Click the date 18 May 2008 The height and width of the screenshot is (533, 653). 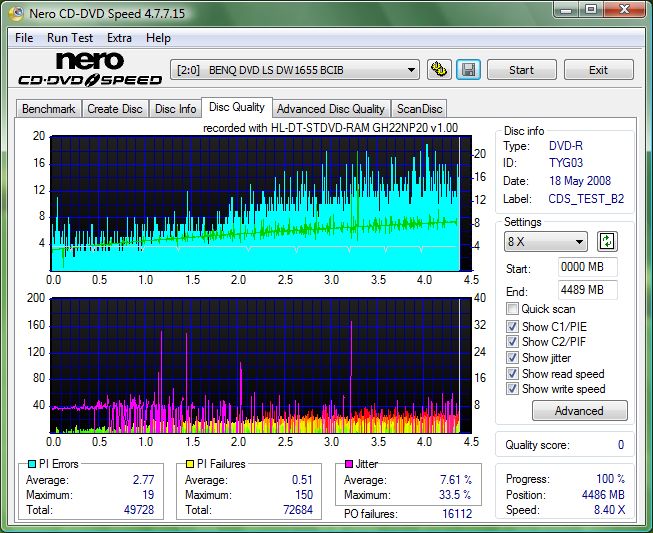pos(580,181)
